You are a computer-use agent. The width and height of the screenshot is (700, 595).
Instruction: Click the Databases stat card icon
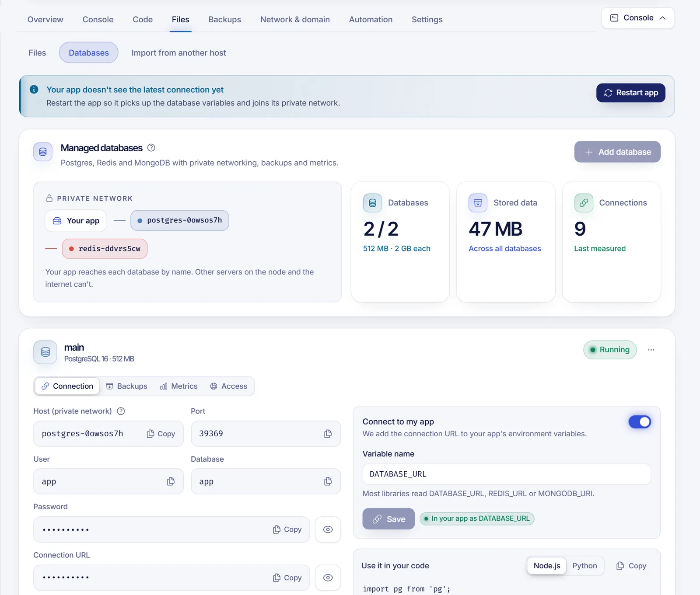372,203
